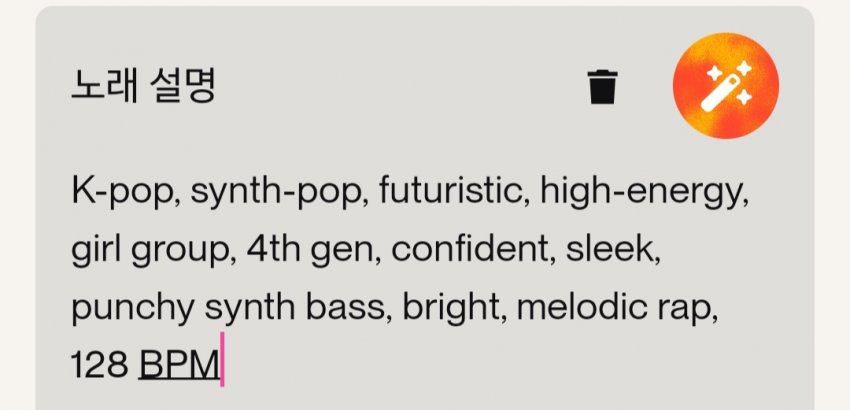Click the '노래 설명' heading label
Image resolution: width=850 pixels, height=410 pixels.
coord(144,87)
